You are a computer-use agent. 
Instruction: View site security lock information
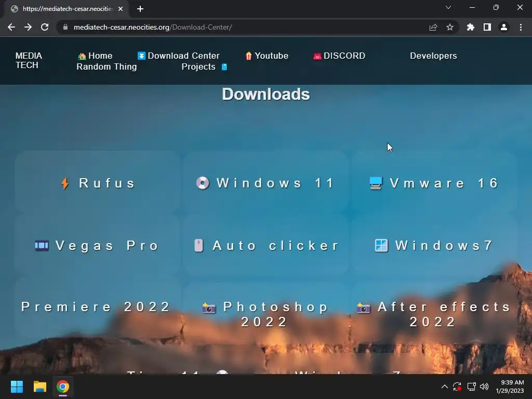(65, 27)
